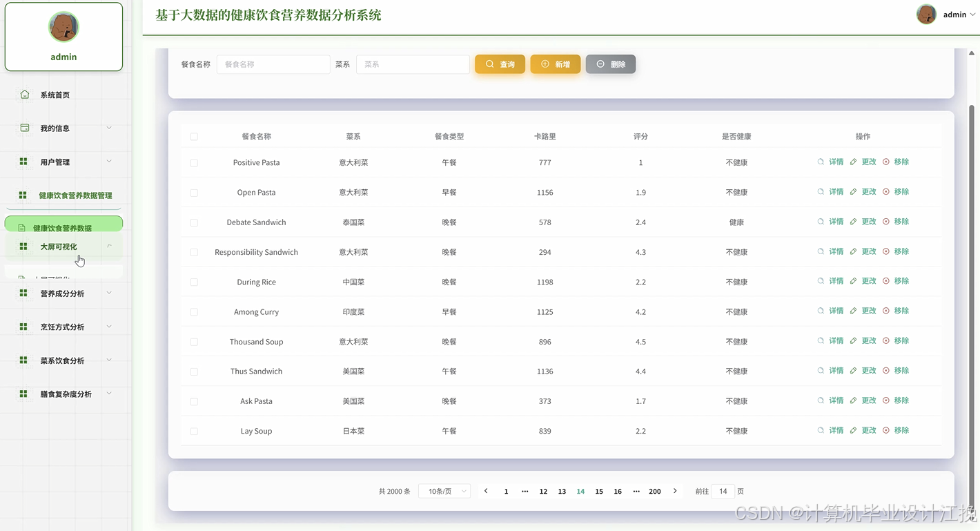Click the edit pencil icon in Among Curry row
This screenshot has width=980, height=531.
pyautogui.click(x=854, y=311)
